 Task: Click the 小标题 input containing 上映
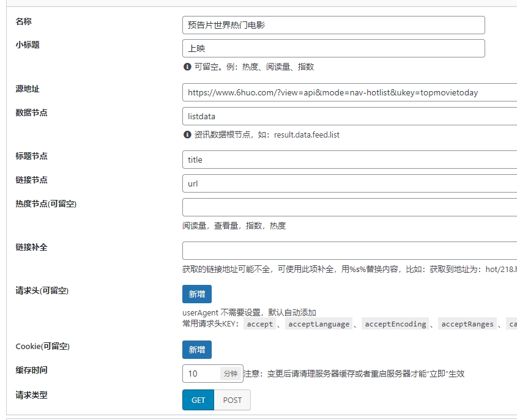point(333,48)
